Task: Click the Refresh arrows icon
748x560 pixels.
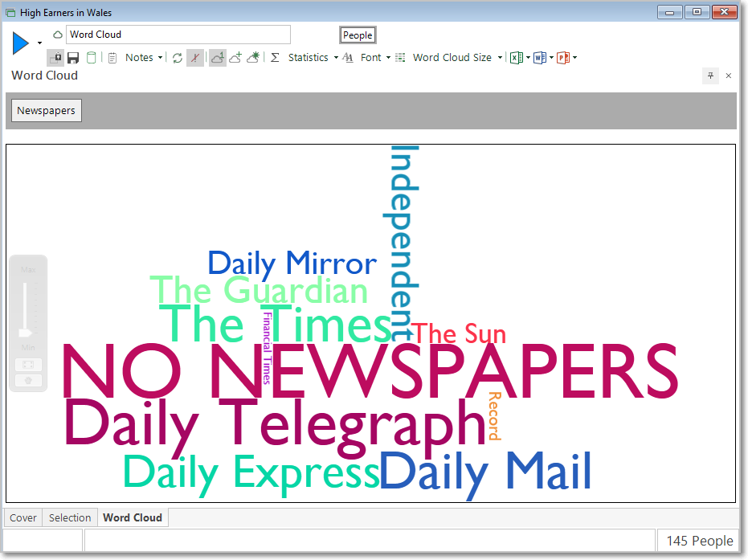Action: tap(178, 58)
